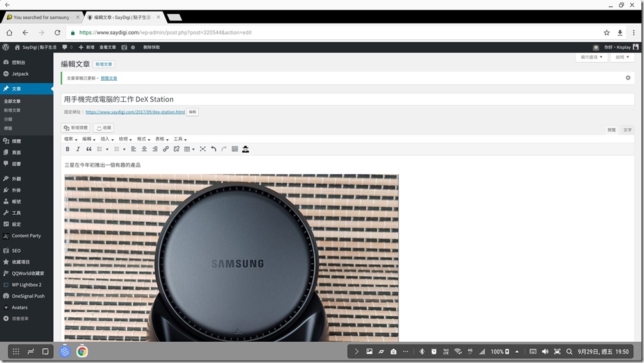Select the Samsung DeX Station image in editor

click(x=231, y=258)
